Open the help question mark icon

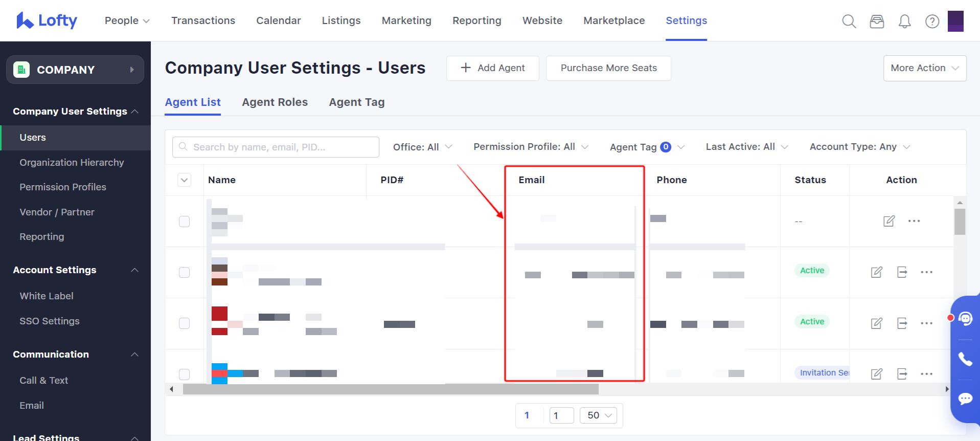(932, 21)
